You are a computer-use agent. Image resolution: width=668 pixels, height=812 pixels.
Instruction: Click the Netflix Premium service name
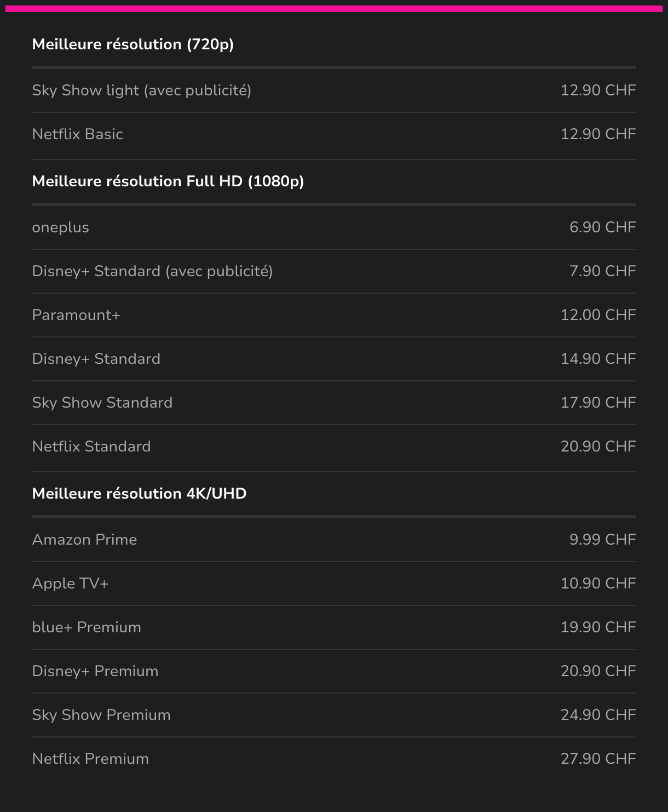coord(90,759)
